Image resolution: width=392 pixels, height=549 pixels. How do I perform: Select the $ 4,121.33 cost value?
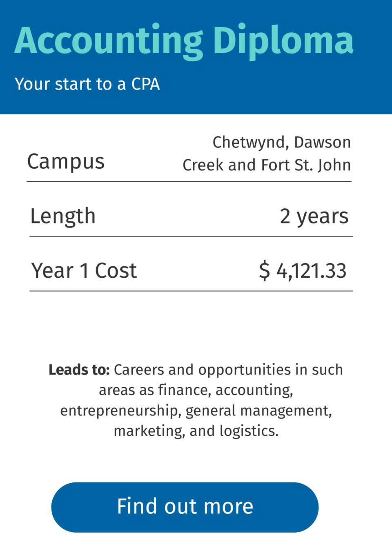pyautogui.click(x=303, y=271)
